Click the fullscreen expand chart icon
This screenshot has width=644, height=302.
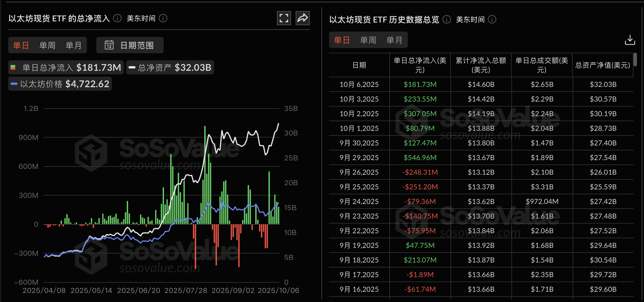tap(284, 18)
